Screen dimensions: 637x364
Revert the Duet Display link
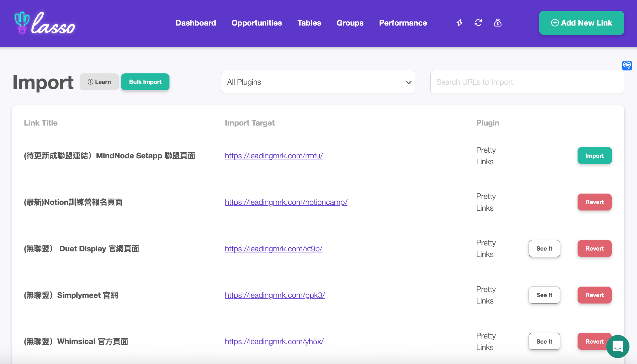pos(595,248)
